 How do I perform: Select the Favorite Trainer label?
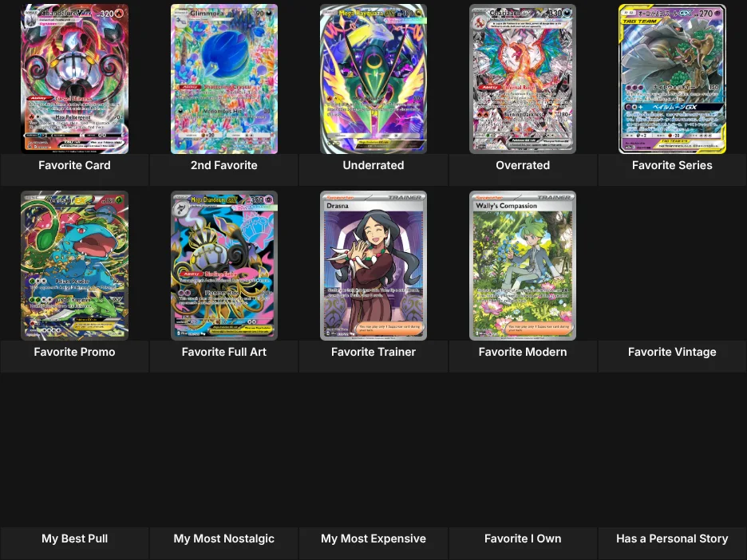373,352
